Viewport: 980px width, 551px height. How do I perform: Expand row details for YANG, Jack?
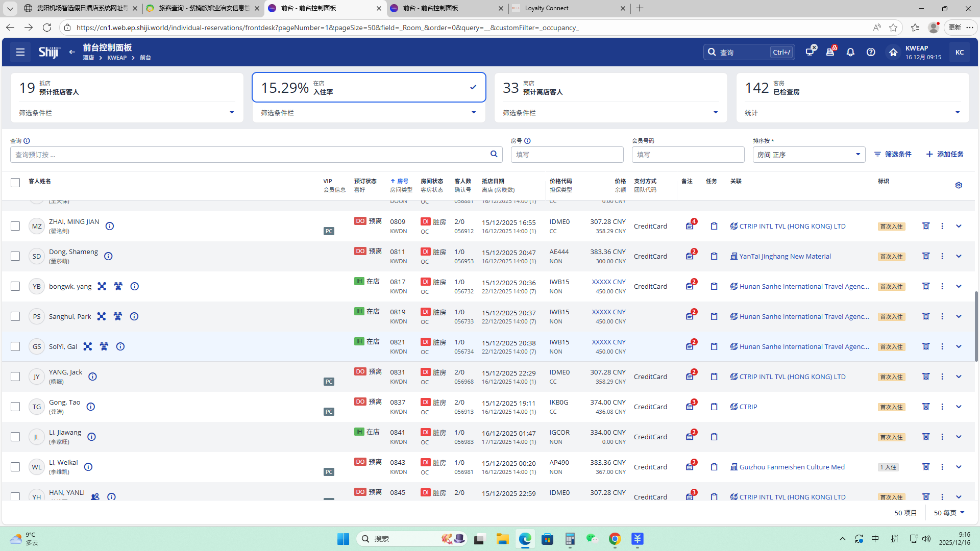(959, 377)
